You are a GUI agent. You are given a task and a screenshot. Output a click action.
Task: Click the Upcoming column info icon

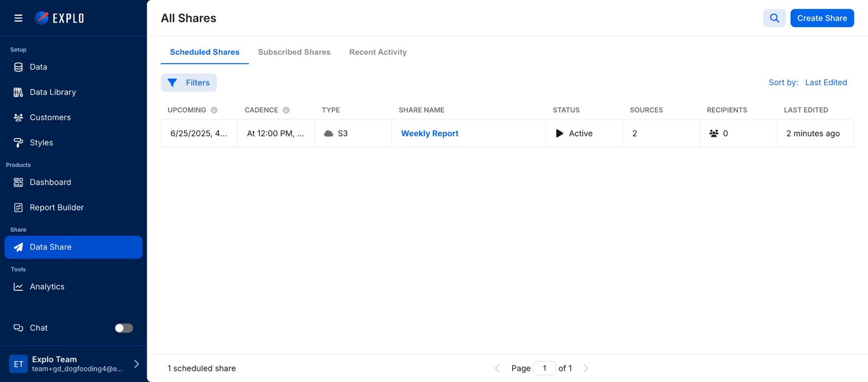[214, 110]
